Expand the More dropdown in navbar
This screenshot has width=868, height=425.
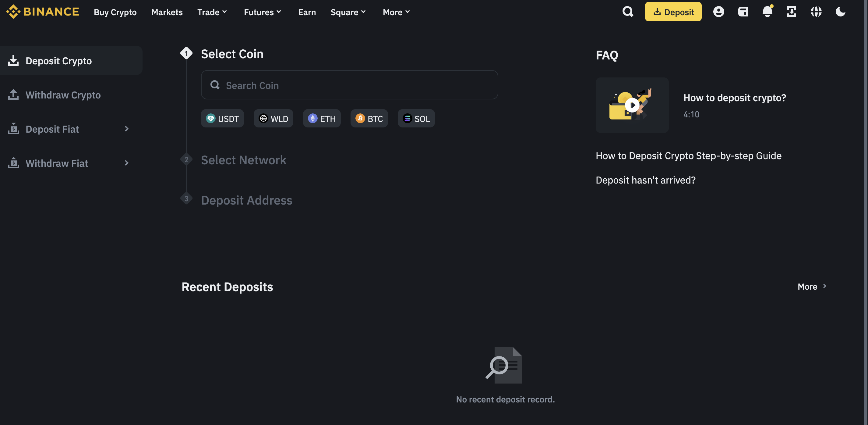(x=396, y=12)
